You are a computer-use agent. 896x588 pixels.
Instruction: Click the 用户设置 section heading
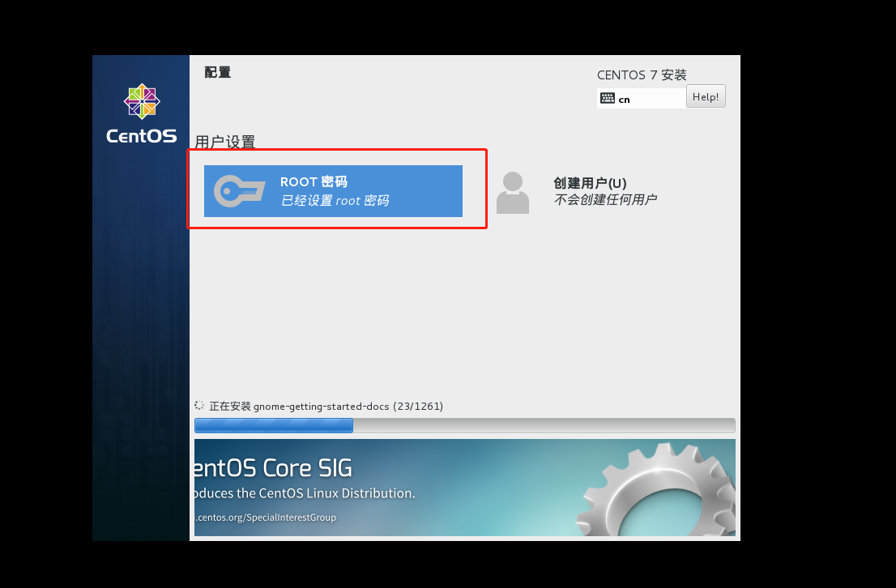click(224, 142)
